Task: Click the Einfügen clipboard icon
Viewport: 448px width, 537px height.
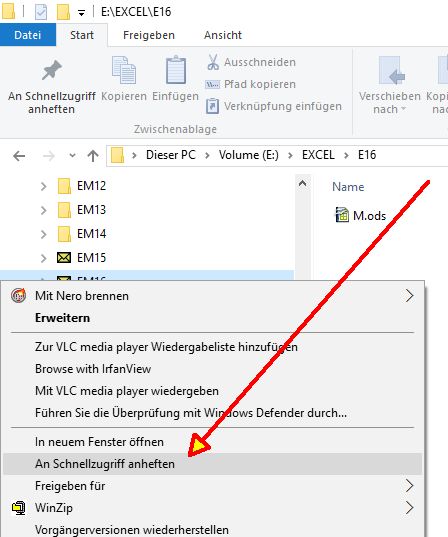Action: pos(176,70)
